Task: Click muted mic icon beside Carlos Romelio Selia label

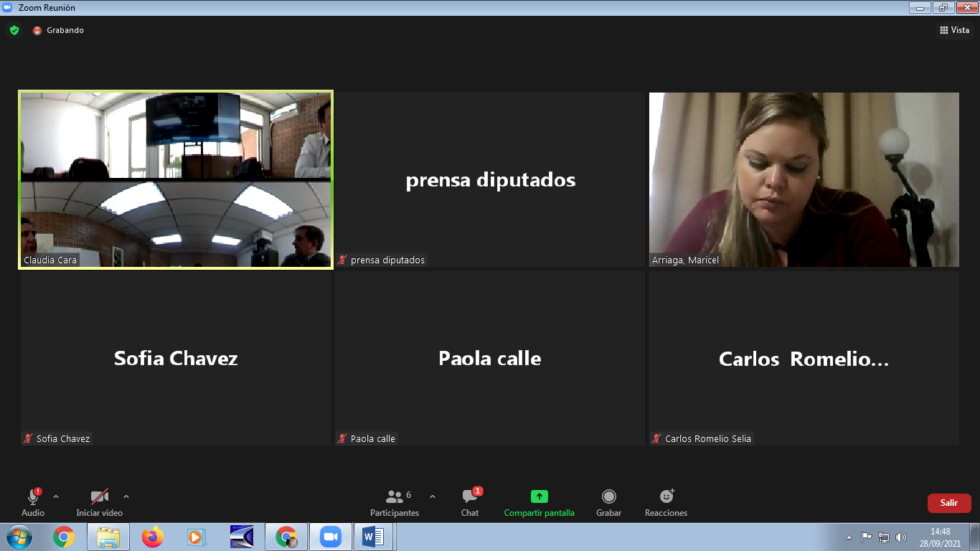Action: point(657,438)
